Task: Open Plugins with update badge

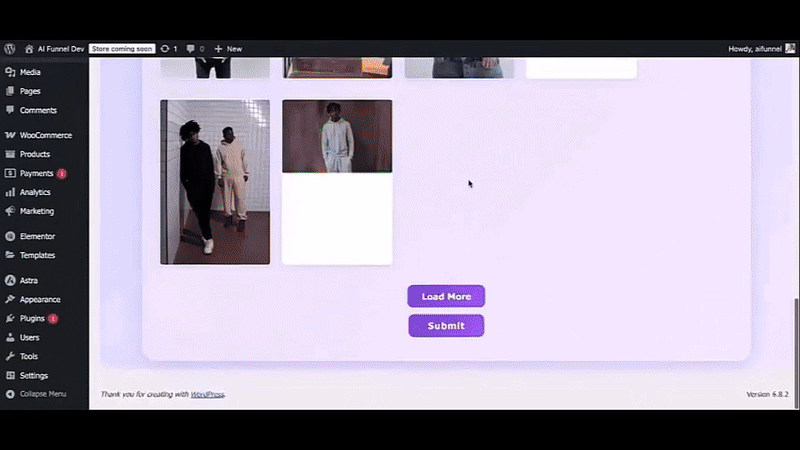Action: tap(33, 318)
